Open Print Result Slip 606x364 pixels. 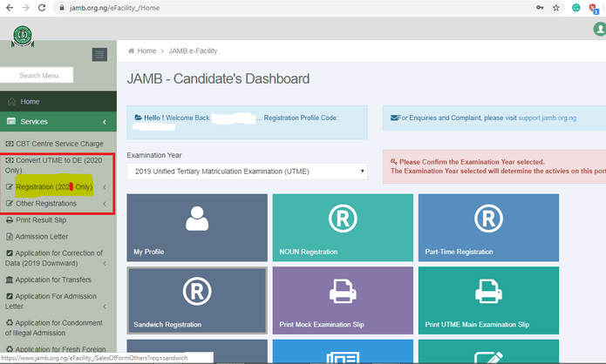(x=37, y=220)
